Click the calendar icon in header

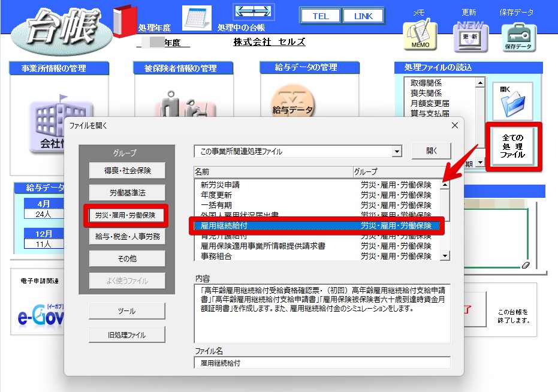197,17
